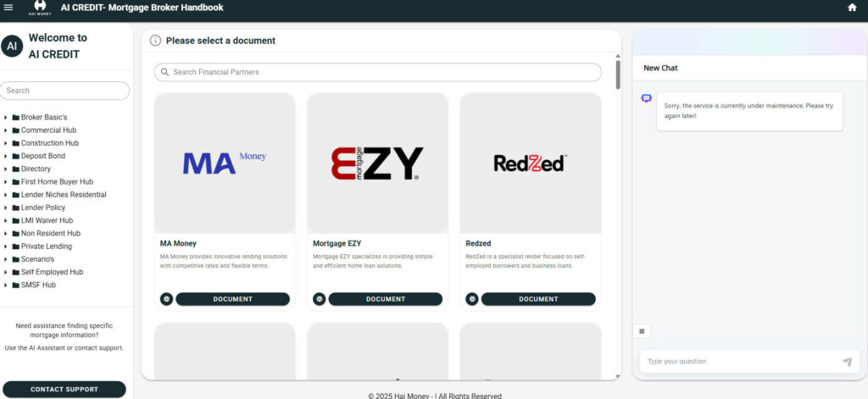
Task: Click round icon beside Mortgage EZY Document button
Action: tap(319, 299)
